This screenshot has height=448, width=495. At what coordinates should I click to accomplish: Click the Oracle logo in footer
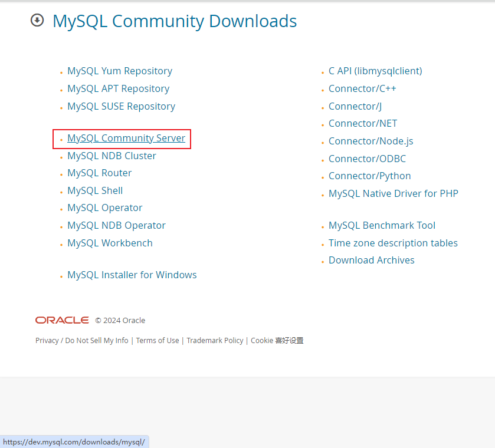(x=62, y=320)
